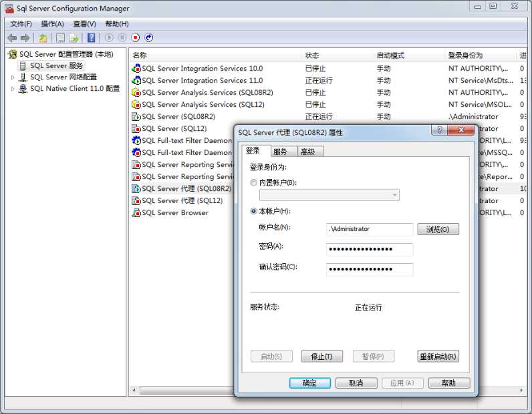Click the SQL Server 配置管理器 root icon
This screenshot has height=414, width=532.
pos(13,54)
